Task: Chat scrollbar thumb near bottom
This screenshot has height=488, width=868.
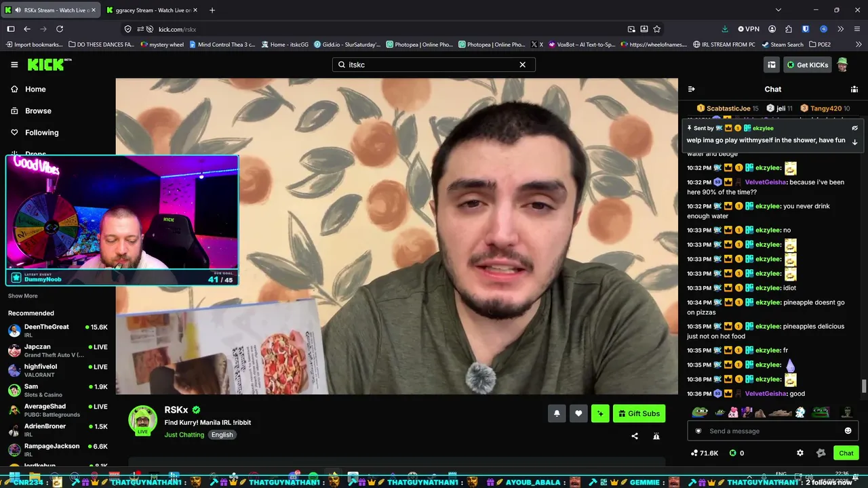Action: 864,386
